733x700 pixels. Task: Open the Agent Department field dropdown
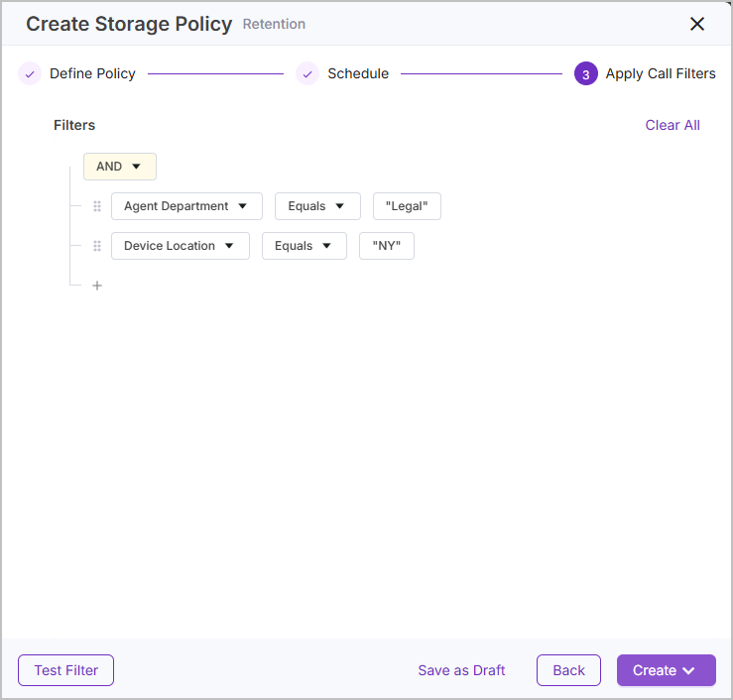tap(186, 206)
